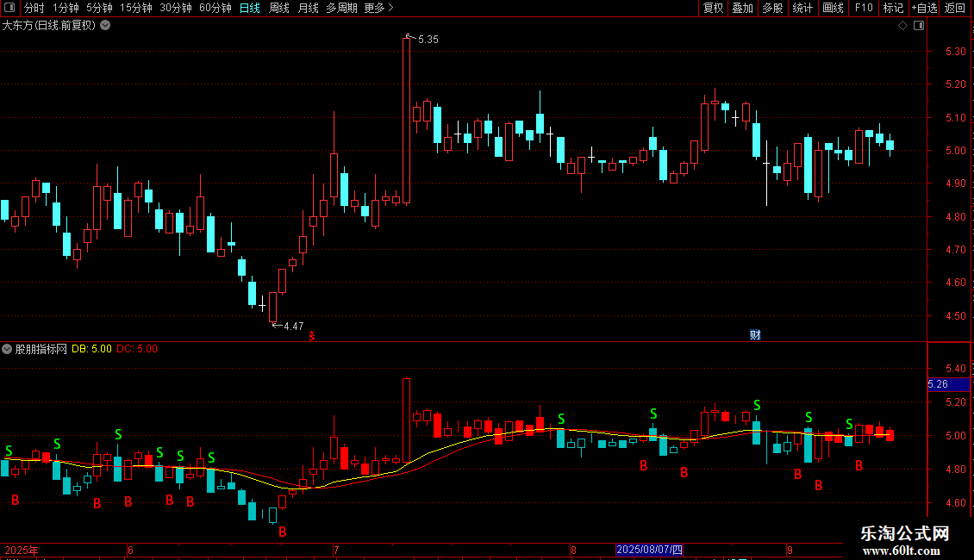Activate the 画线 drawing tools
This screenshot has width=974, height=560.
point(833,8)
